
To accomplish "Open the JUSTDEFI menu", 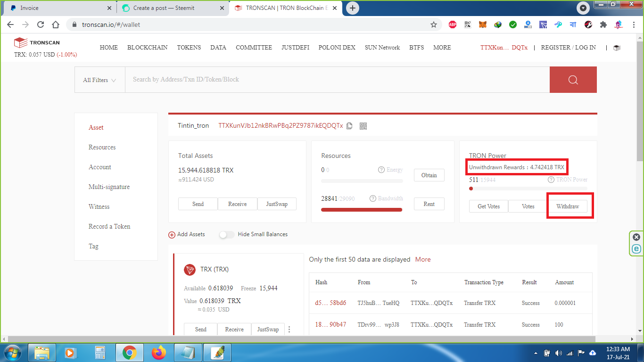I will coord(296,48).
